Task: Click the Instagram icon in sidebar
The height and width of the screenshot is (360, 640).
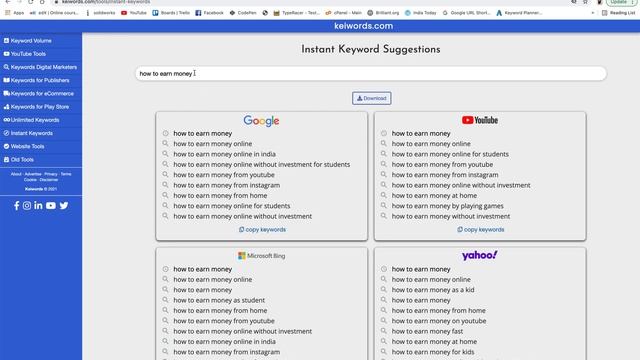Action: click(x=27, y=206)
